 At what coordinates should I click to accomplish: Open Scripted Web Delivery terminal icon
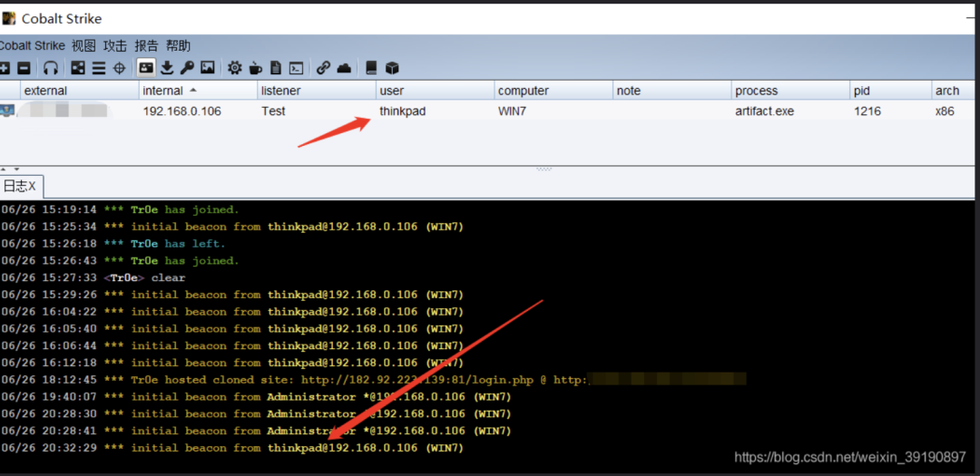[298, 68]
